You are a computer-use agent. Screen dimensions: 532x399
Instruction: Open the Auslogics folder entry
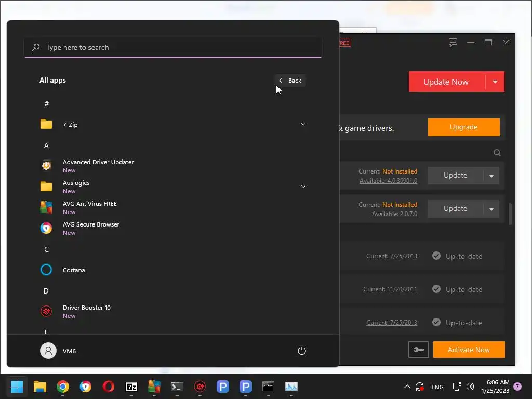pyautogui.click(x=172, y=187)
